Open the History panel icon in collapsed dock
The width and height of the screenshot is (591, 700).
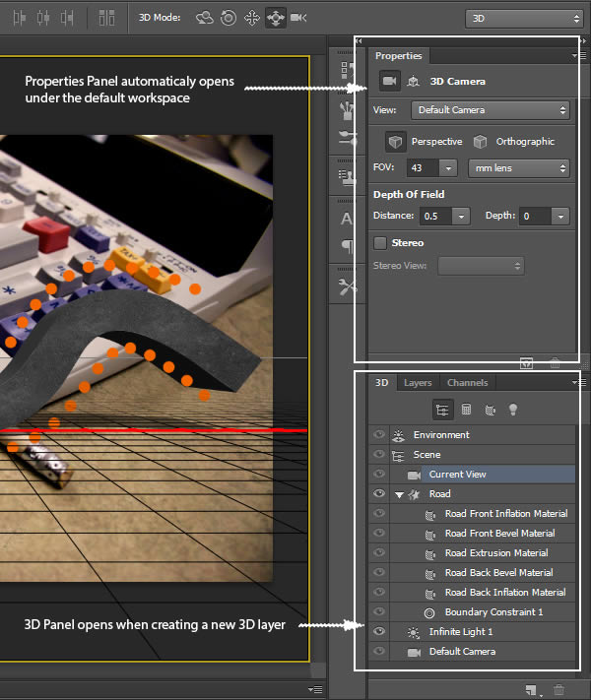[x=347, y=71]
